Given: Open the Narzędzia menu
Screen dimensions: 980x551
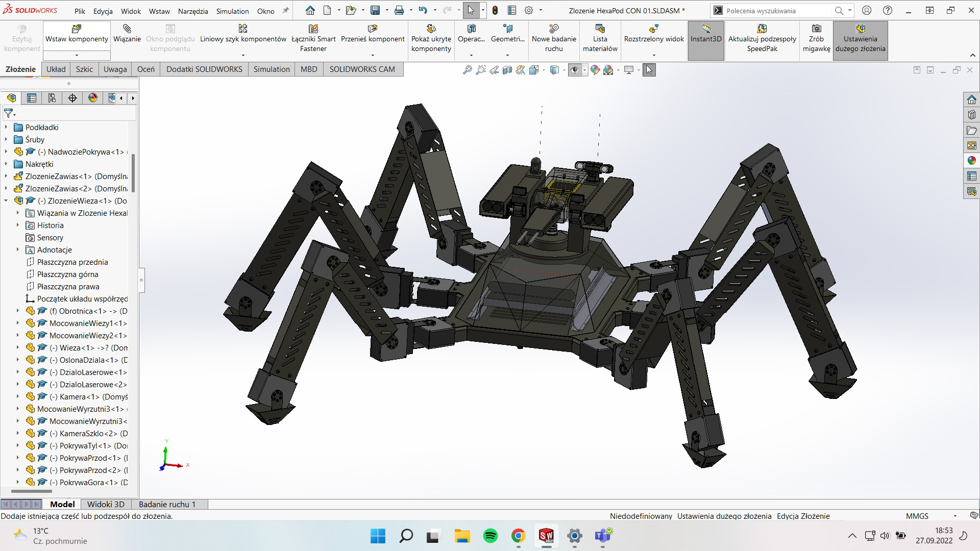Looking at the screenshot, I should coord(193,11).
